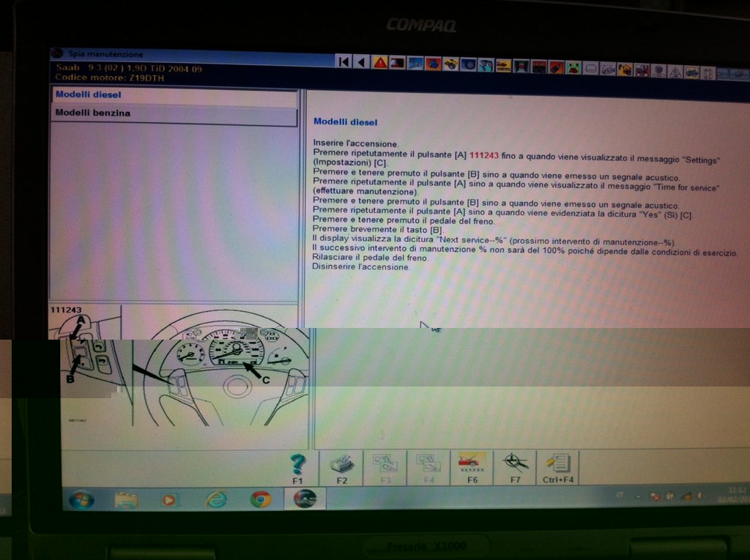Jump to first page with the skip-back arrow
This screenshot has height=560, width=750.
(344, 61)
